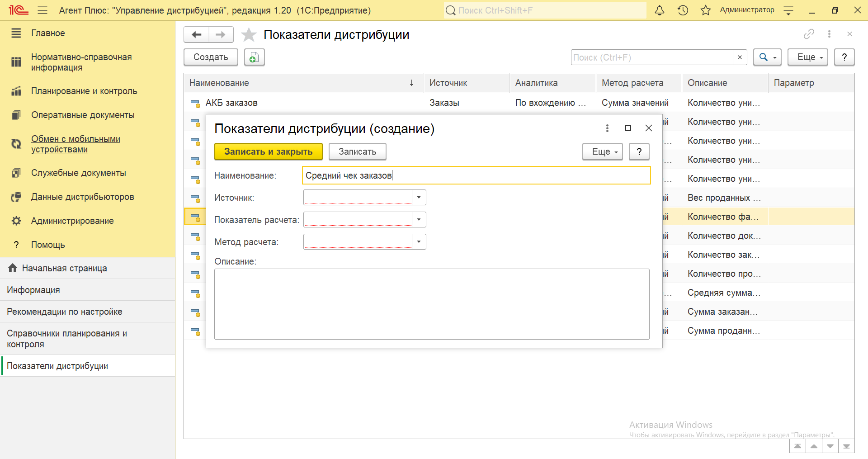Open Данные дистрибьюторов section
This screenshot has width=868, height=459.
[82, 197]
